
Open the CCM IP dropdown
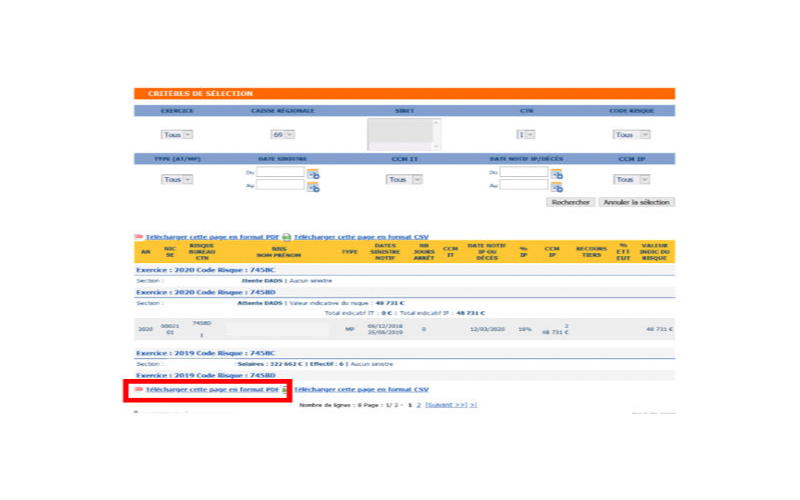pos(632,180)
